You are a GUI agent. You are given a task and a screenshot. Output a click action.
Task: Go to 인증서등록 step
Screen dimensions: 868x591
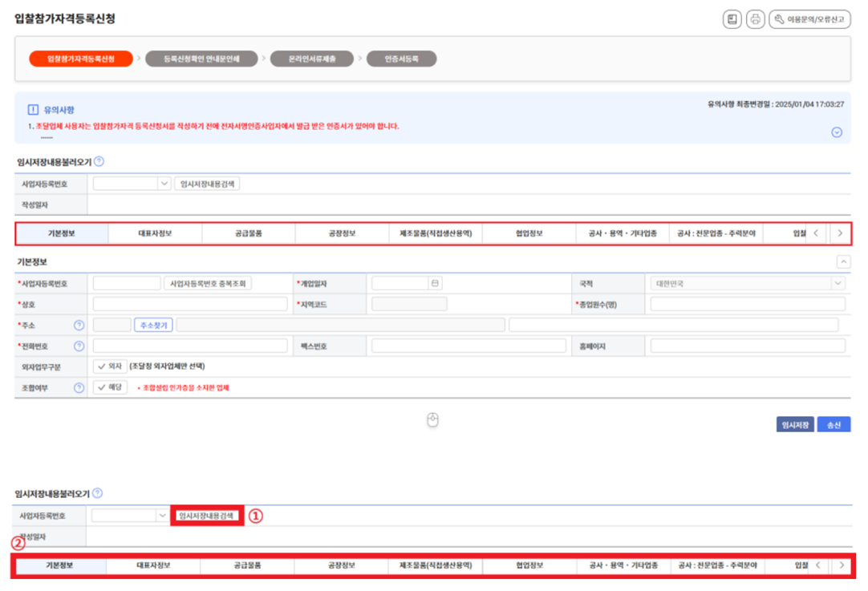(x=401, y=59)
